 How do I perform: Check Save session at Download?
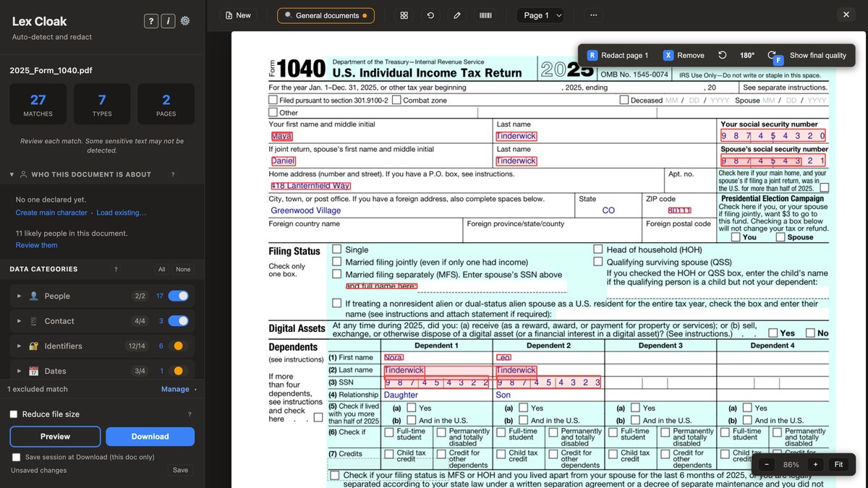(x=17, y=457)
